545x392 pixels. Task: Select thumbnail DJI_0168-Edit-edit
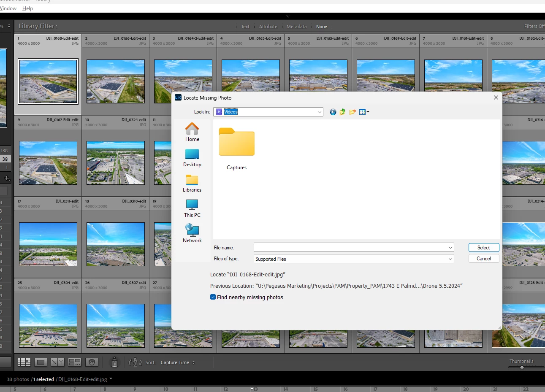click(48, 81)
